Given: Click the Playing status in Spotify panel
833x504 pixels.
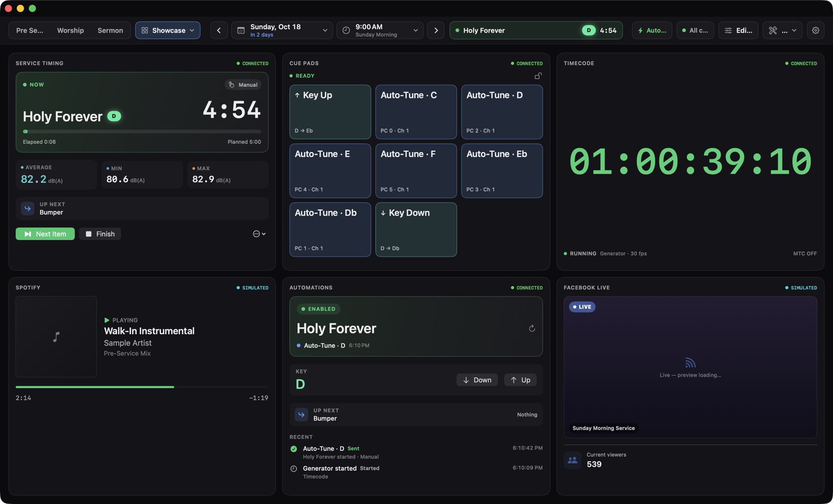Looking at the screenshot, I should 121,320.
